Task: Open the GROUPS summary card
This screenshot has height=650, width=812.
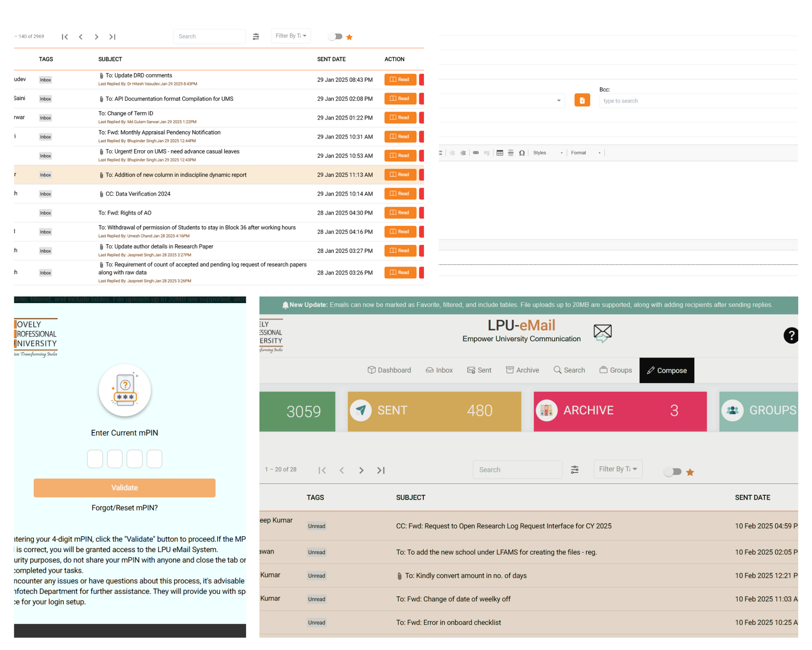Action: pos(758,411)
